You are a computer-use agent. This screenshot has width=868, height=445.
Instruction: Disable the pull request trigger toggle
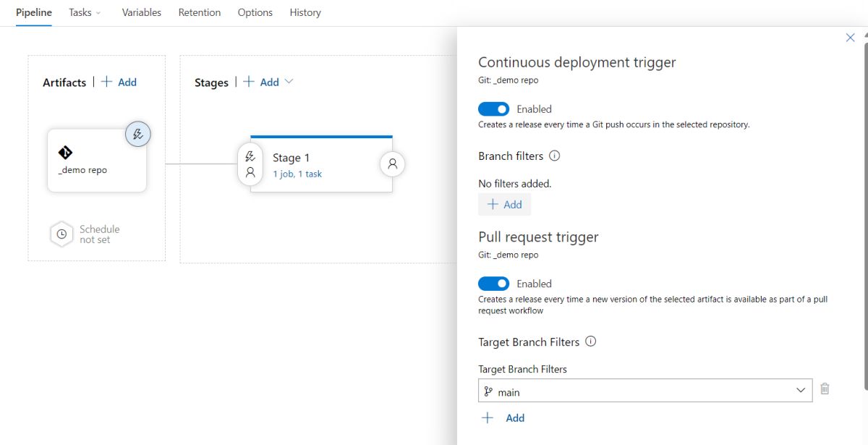coord(493,284)
